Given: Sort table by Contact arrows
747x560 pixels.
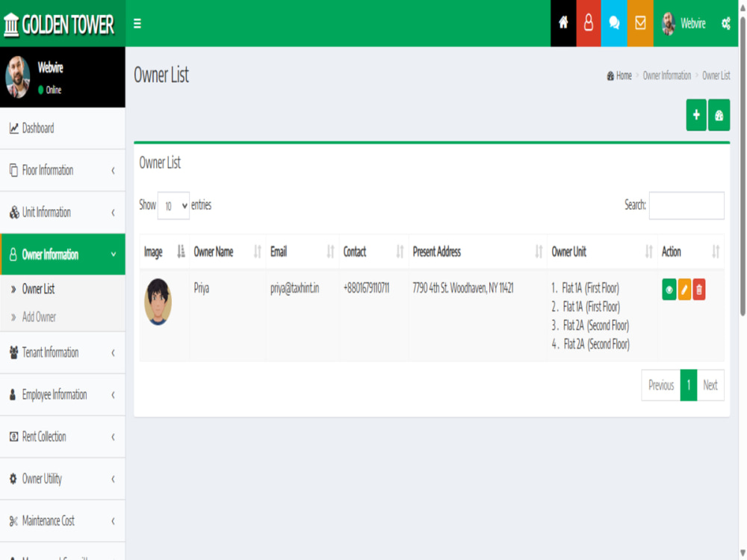Looking at the screenshot, I should [400, 252].
